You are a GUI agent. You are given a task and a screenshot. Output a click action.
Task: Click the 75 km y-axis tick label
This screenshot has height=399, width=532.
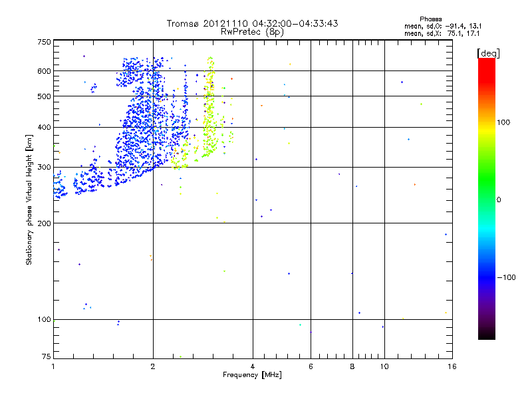(x=47, y=356)
